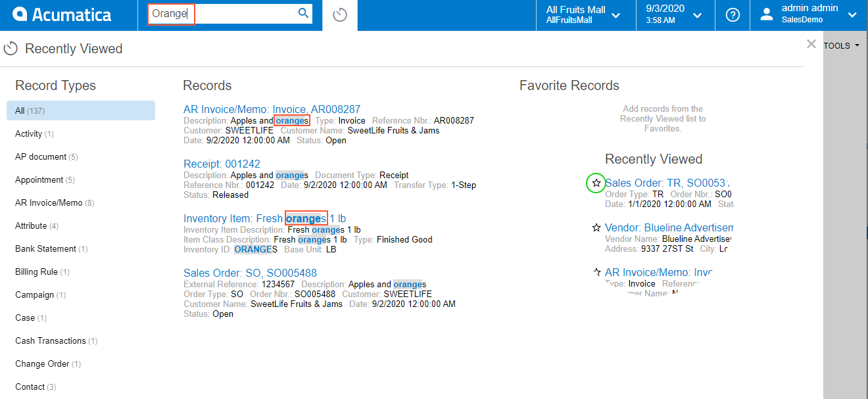This screenshot has height=399, width=868.
Task: Expand the Tools dropdown menu
Action: point(841,46)
